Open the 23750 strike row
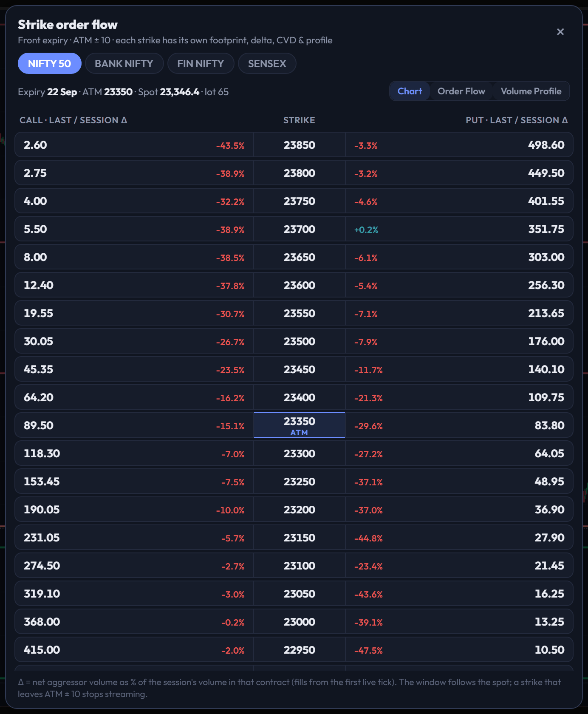588x714 pixels. click(x=294, y=201)
